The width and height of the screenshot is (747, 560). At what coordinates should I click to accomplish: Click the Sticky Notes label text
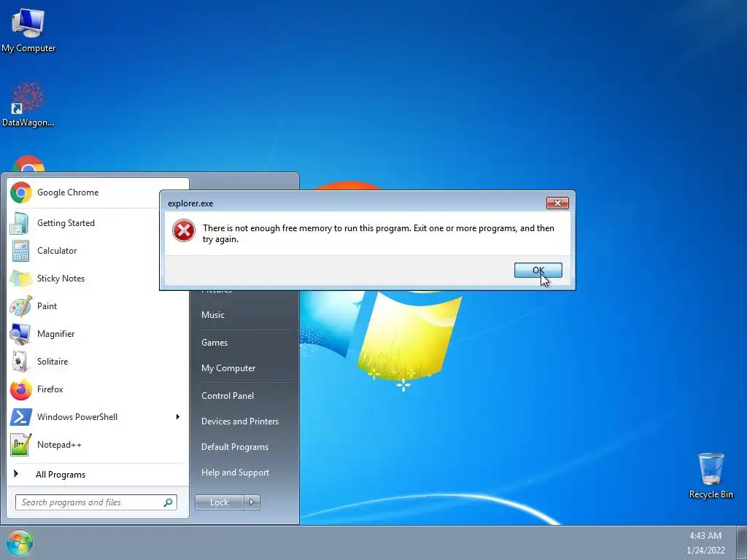click(61, 279)
